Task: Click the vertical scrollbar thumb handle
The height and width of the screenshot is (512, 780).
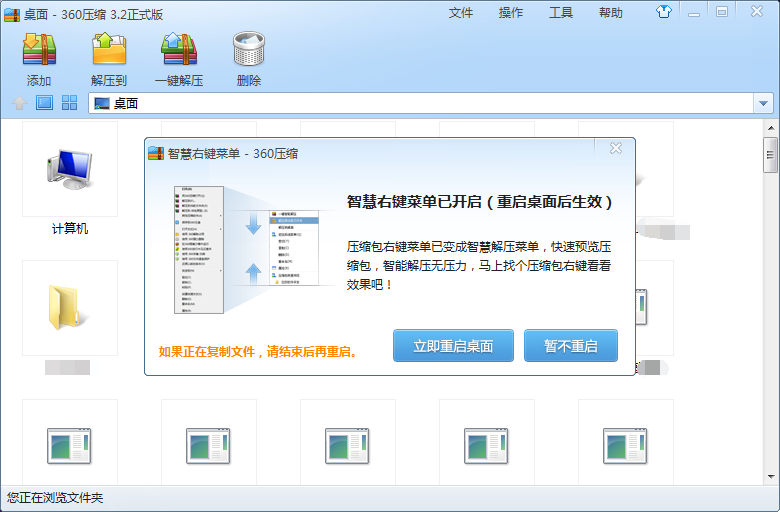Action: click(x=771, y=155)
